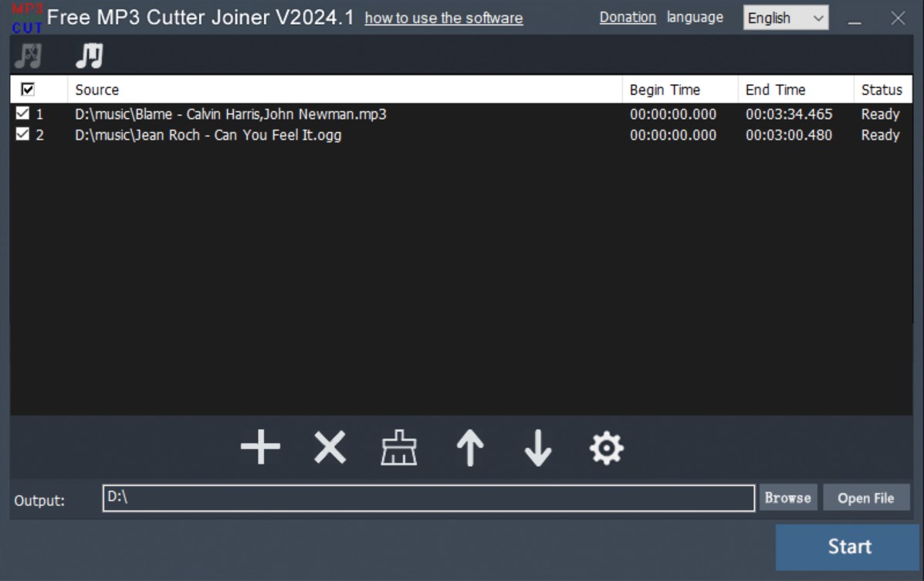This screenshot has height=581, width=924.
Task: Clear the file list with the broom icon
Action: (398, 447)
